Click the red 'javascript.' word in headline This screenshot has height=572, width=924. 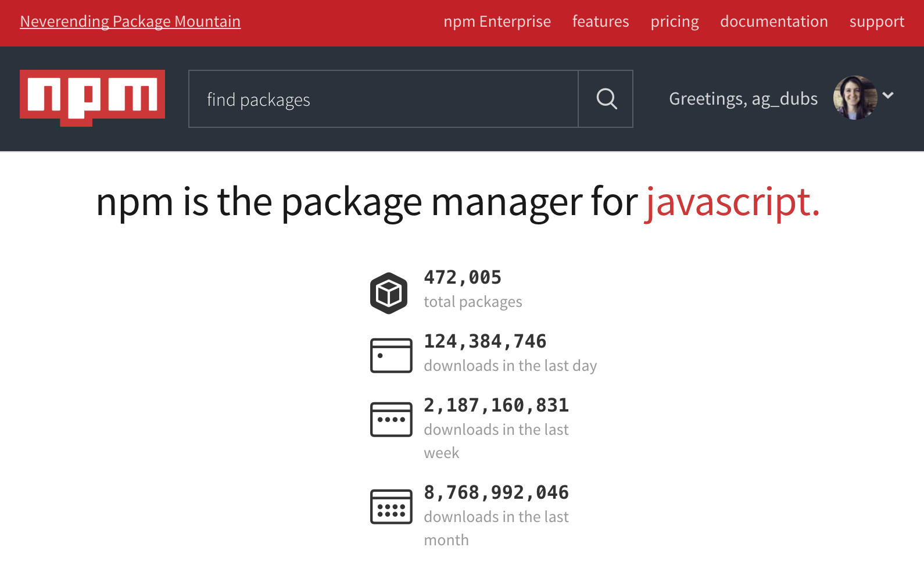(733, 202)
